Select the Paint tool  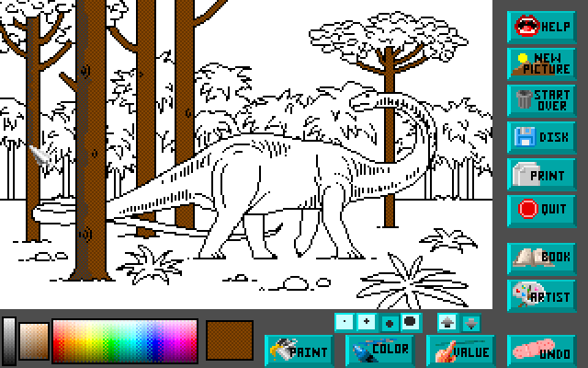pyautogui.click(x=299, y=351)
